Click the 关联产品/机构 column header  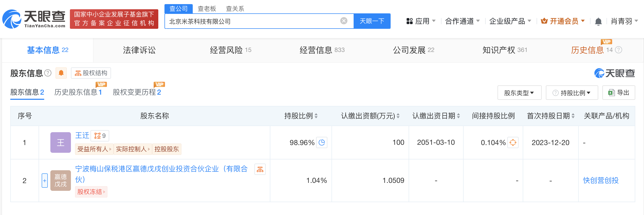tap(606, 116)
